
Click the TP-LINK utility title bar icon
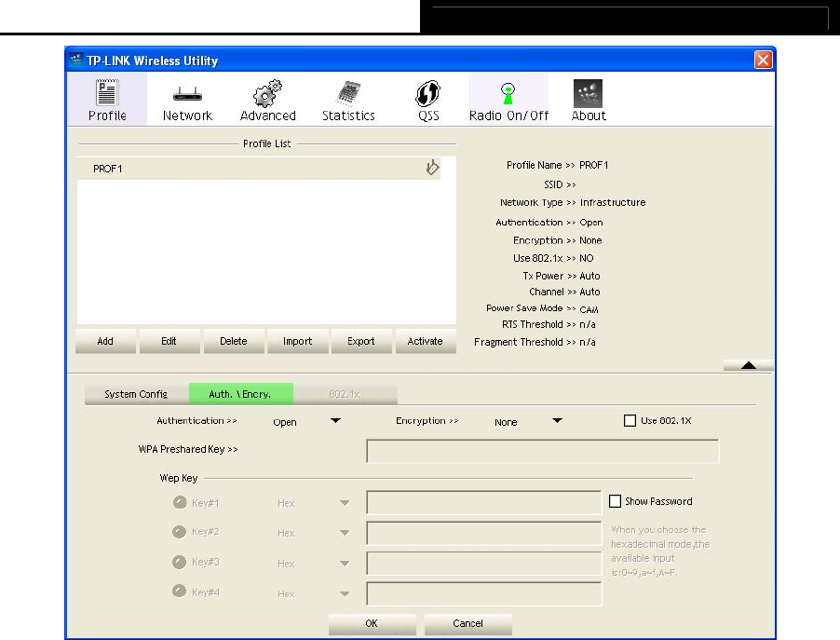pyautogui.click(x=76, y=60)
